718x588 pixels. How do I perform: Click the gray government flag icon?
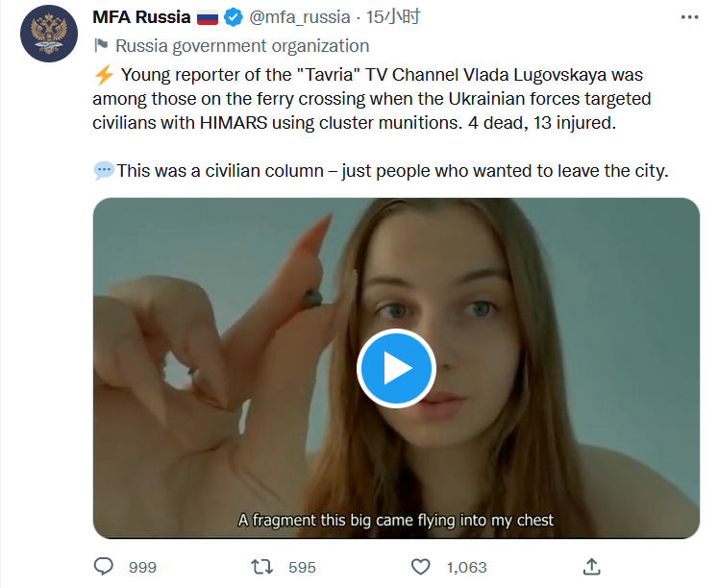pyautogui.click(x=100, y=45)
